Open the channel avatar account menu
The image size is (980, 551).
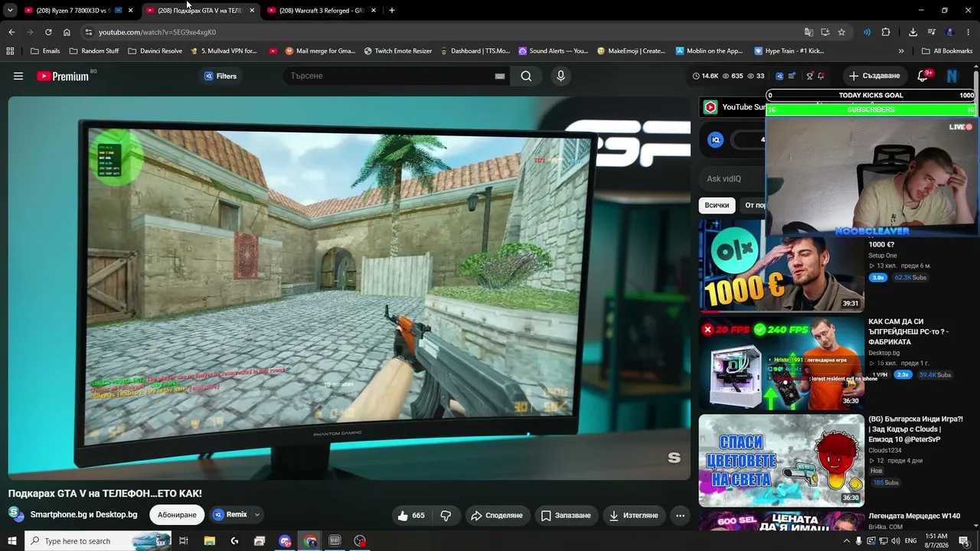coord(952,76)
